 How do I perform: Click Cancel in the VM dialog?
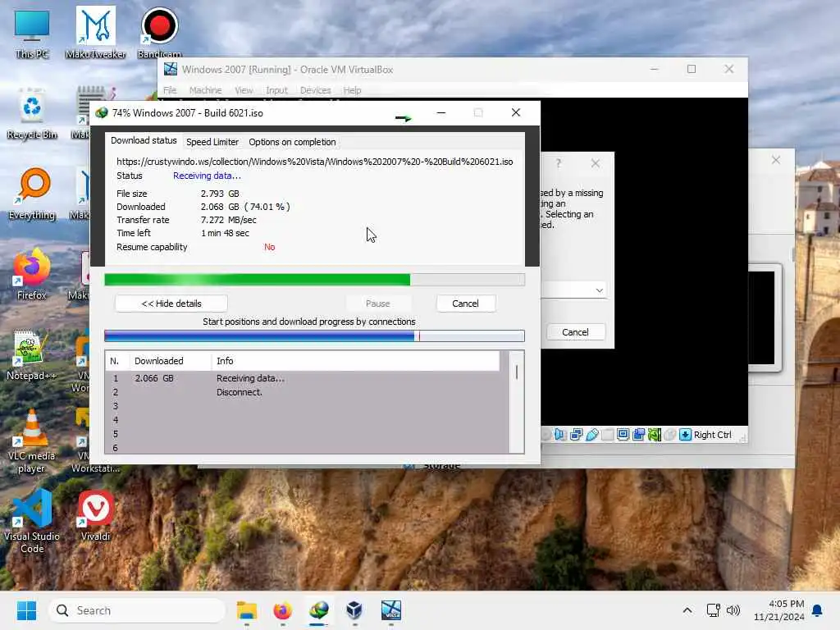575,332
